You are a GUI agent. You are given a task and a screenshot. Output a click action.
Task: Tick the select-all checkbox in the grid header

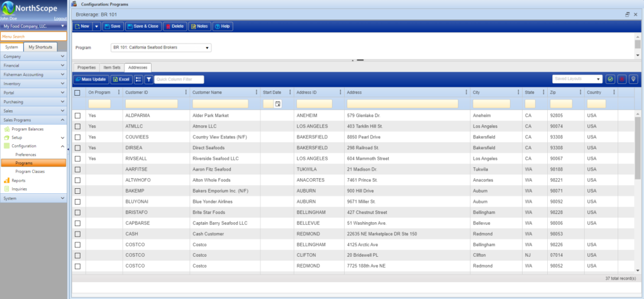point(77,93)
